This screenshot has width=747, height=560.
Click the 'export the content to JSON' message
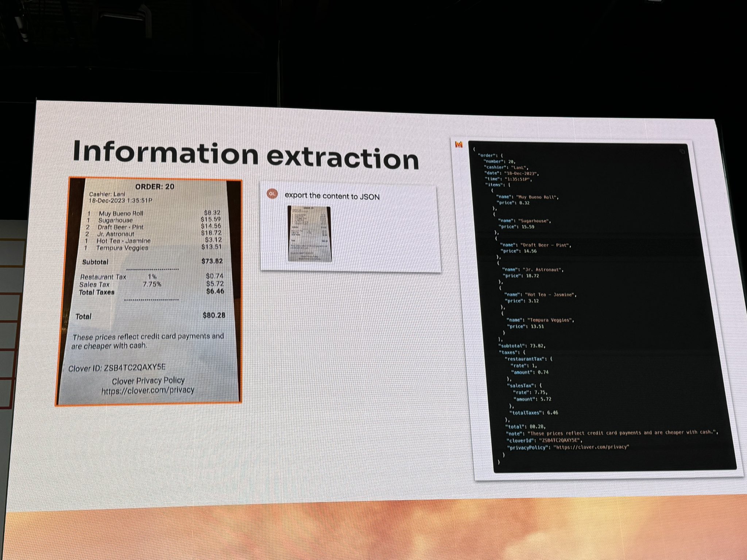point(332,196)
